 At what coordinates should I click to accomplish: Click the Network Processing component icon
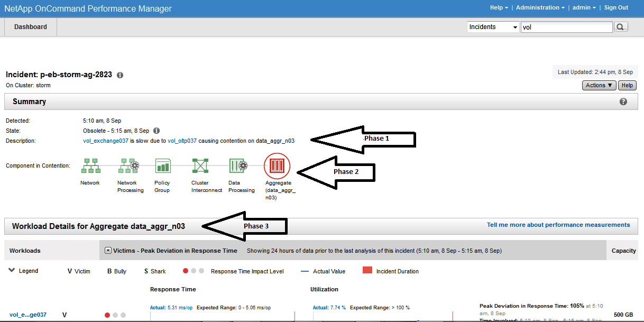[128, 166]
